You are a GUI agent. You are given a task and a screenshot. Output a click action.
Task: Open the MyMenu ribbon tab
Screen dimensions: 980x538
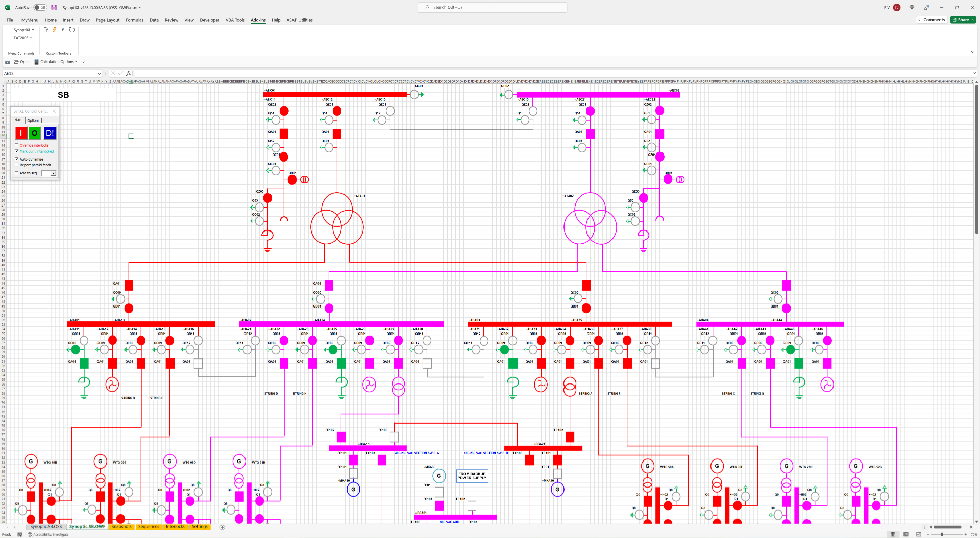pyautogui.click(x=30, y=20)
